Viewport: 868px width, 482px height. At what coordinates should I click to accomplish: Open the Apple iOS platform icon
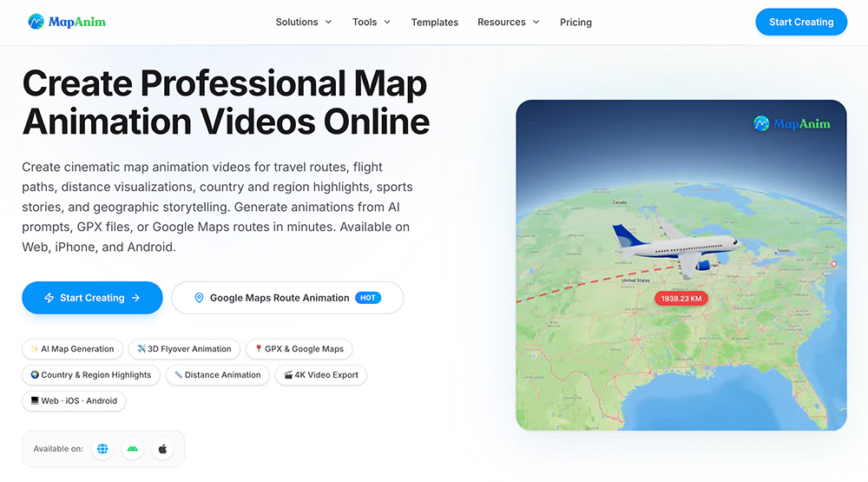click(162, 449)
